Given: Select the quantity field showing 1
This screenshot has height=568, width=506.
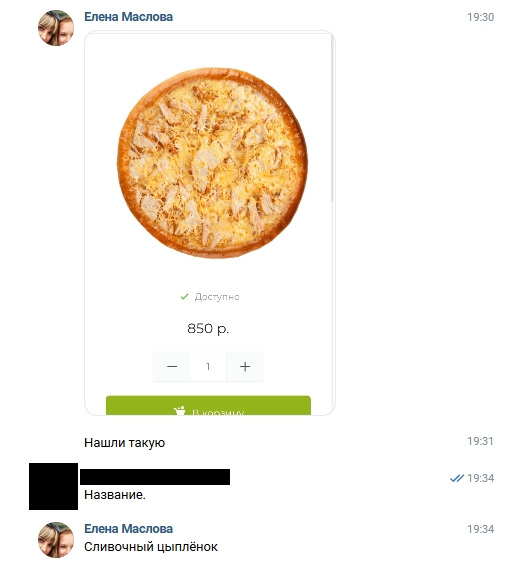Looking at the screenshot, I should click(x=208, y=367).
